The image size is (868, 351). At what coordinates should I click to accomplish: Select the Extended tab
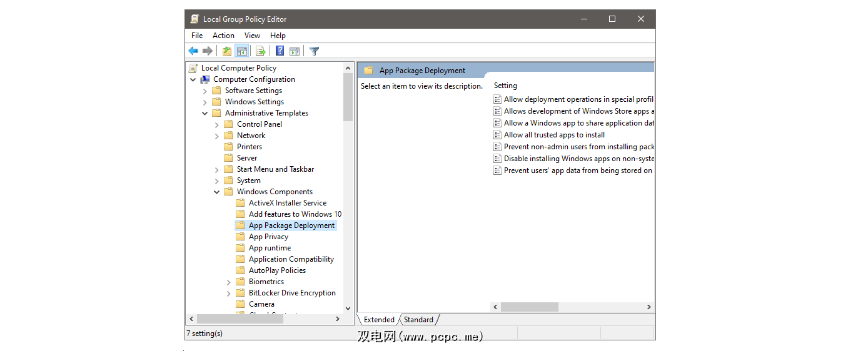379,320
